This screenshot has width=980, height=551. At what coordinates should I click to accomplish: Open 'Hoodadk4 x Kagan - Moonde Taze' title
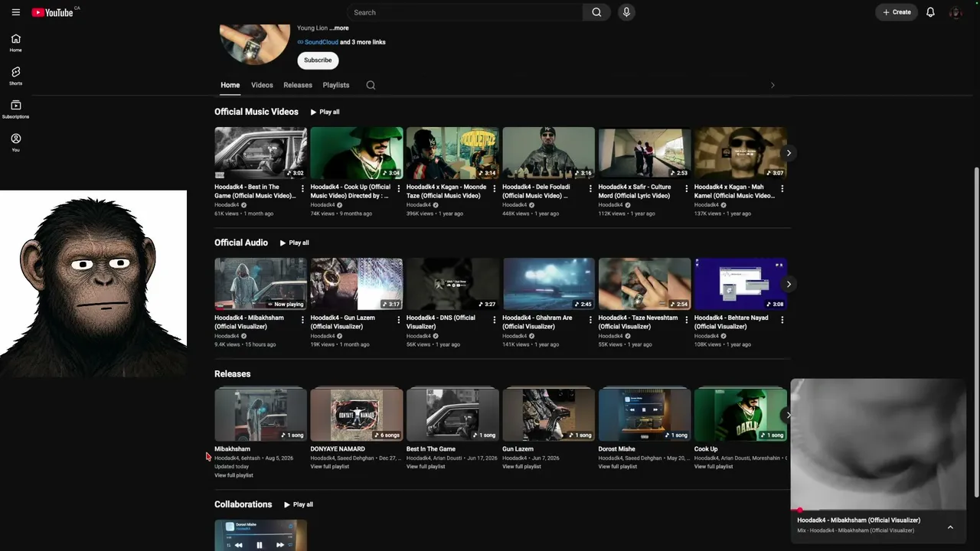[x=446, y=191]
